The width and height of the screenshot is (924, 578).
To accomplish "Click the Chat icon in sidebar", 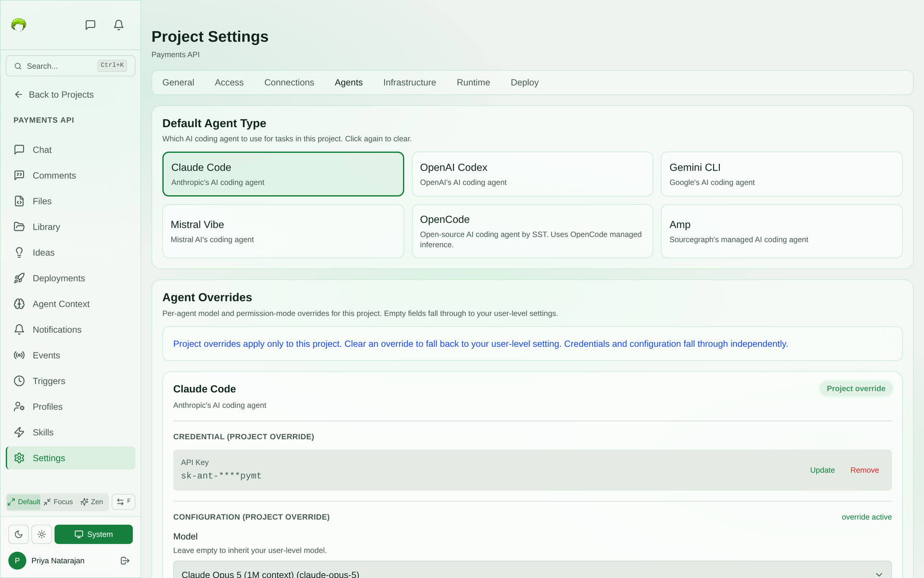I will [19, 150].
